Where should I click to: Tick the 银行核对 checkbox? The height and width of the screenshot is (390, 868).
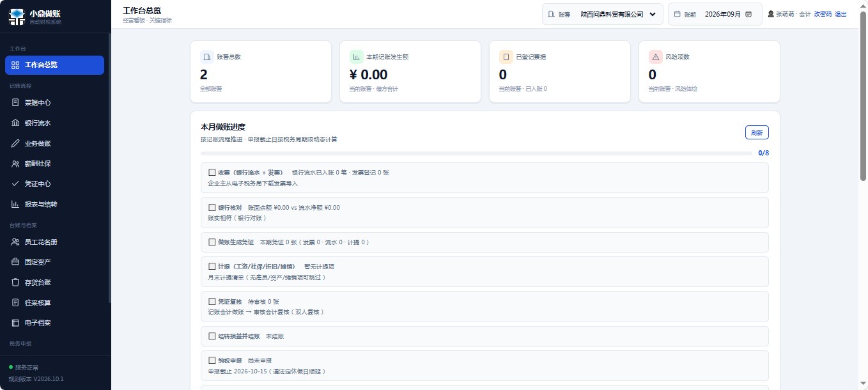212,207
